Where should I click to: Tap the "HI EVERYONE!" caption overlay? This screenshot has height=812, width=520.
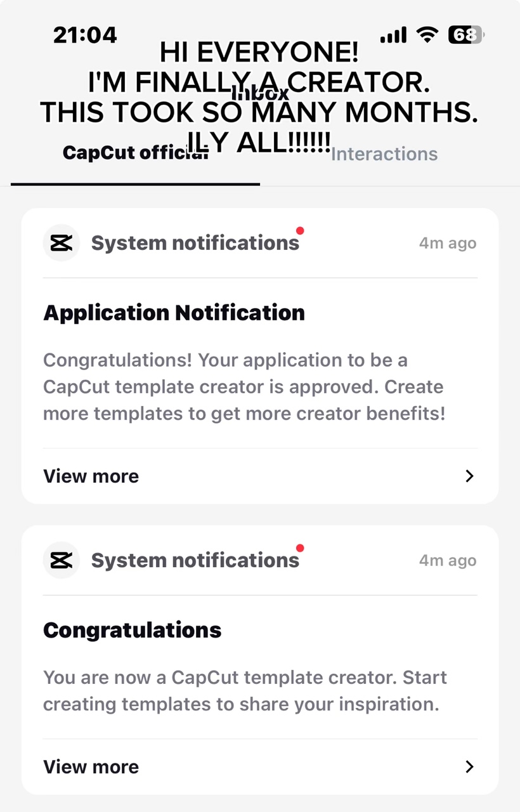tap(259, 53)
